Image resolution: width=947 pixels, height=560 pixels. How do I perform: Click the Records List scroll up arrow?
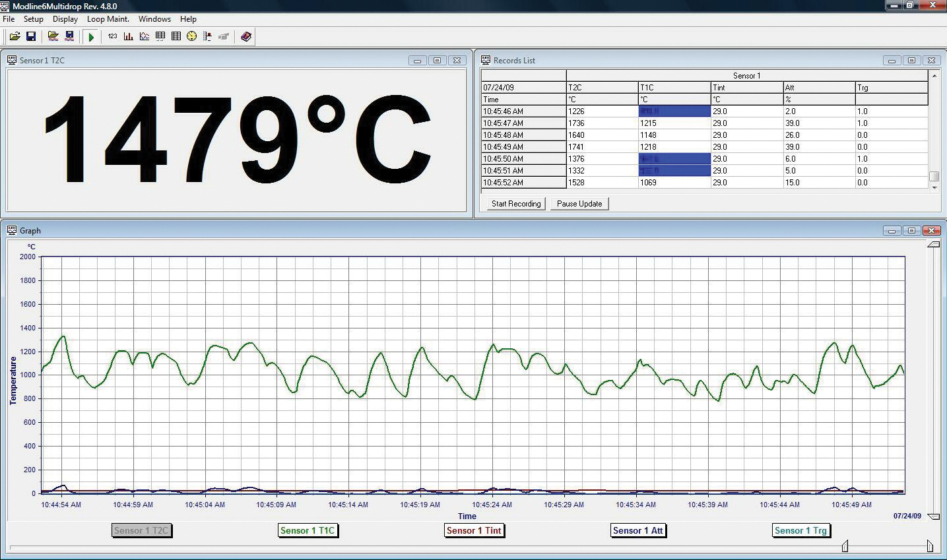934,76
